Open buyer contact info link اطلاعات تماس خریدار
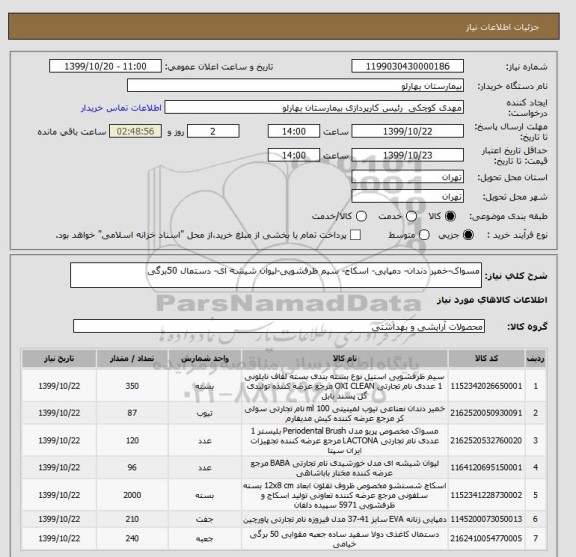This screenshot has height=557, width=576. point(121,108)
